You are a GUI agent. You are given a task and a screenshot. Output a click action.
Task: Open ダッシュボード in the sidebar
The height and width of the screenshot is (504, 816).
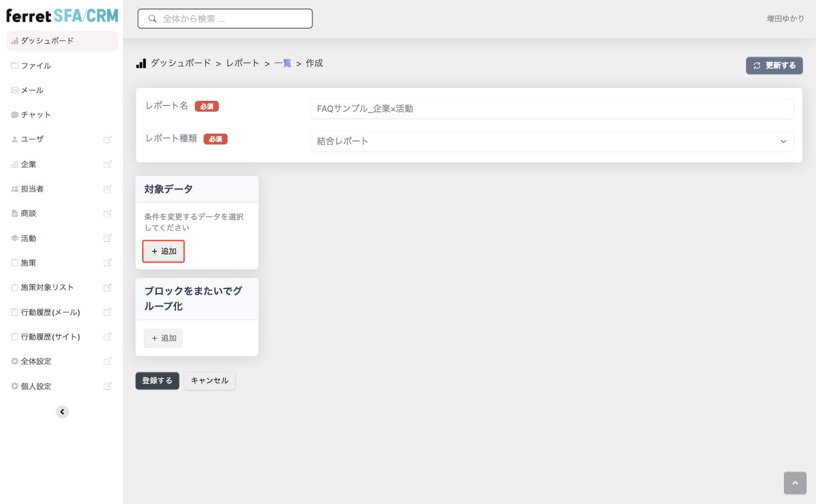pos(62,41)
